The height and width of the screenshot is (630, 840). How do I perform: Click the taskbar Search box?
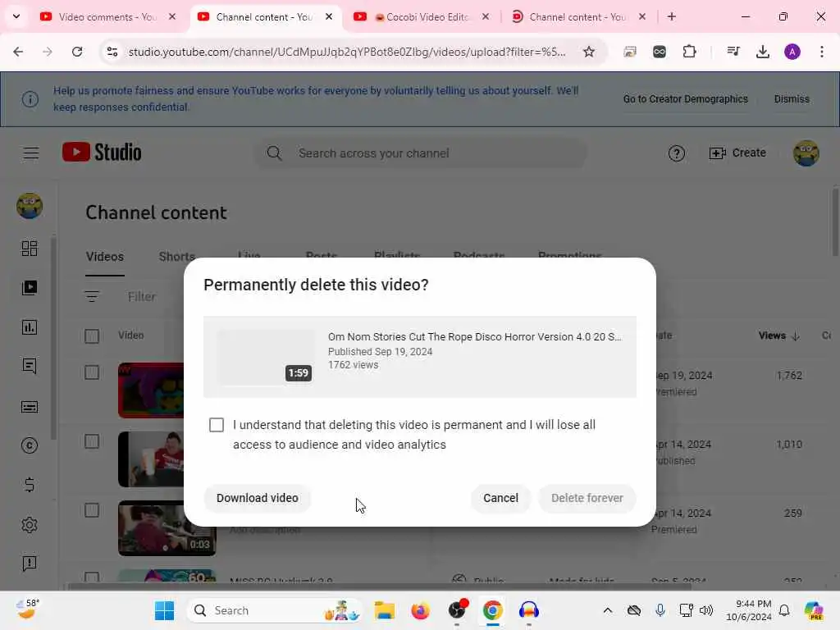(275, 610)
